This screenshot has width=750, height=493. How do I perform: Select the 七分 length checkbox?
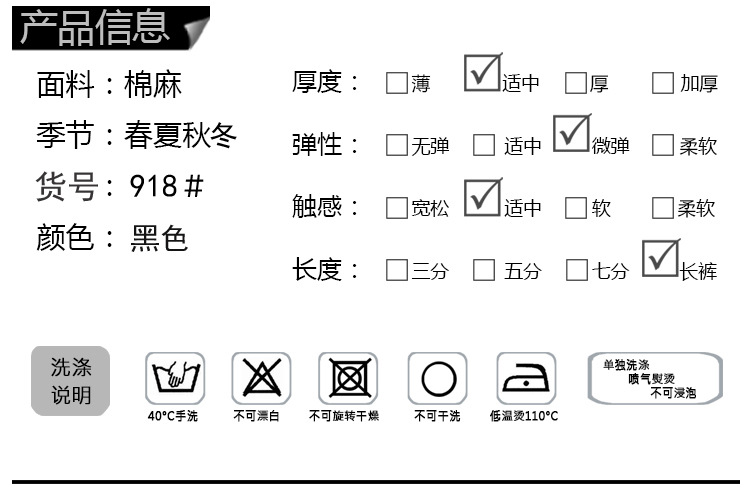coord(576,270)
